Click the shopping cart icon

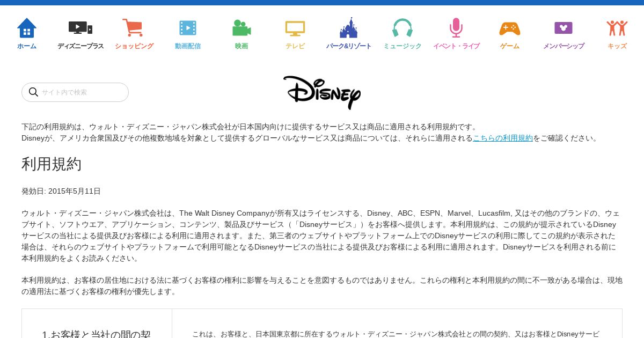pyautogui.click(x=133, y=28)
